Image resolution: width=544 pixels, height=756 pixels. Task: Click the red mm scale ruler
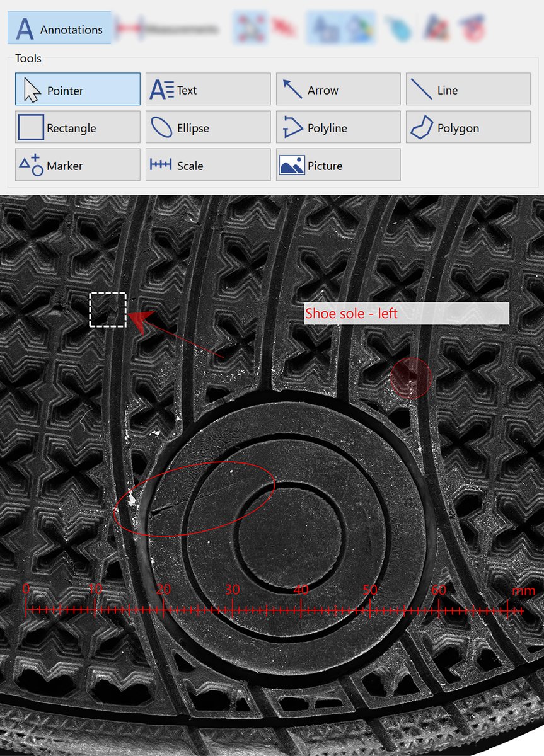click(274, 610)
